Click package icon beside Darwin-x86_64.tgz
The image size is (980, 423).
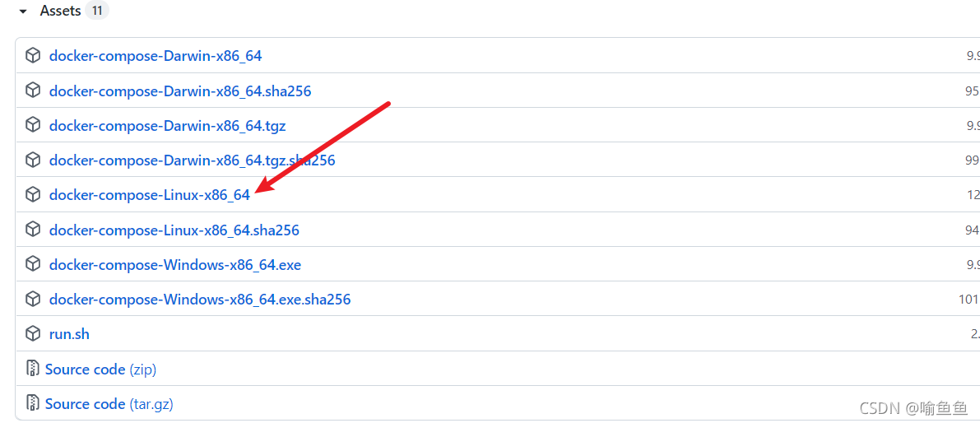coord(32,125)
